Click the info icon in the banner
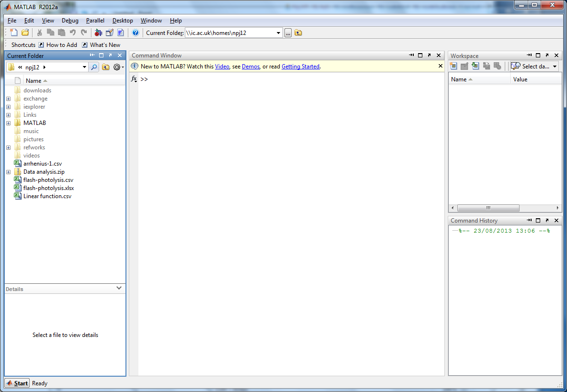The height and width of the screenshot is (392, 567). tap(135, 66)
